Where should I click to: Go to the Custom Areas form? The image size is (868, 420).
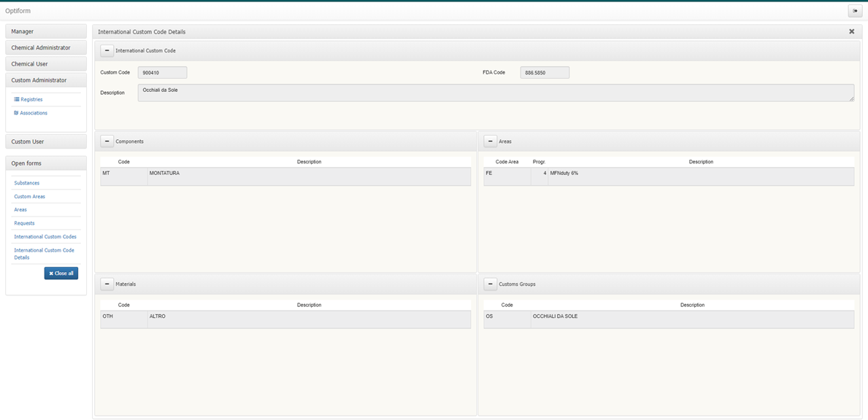(x=30, y=197)
